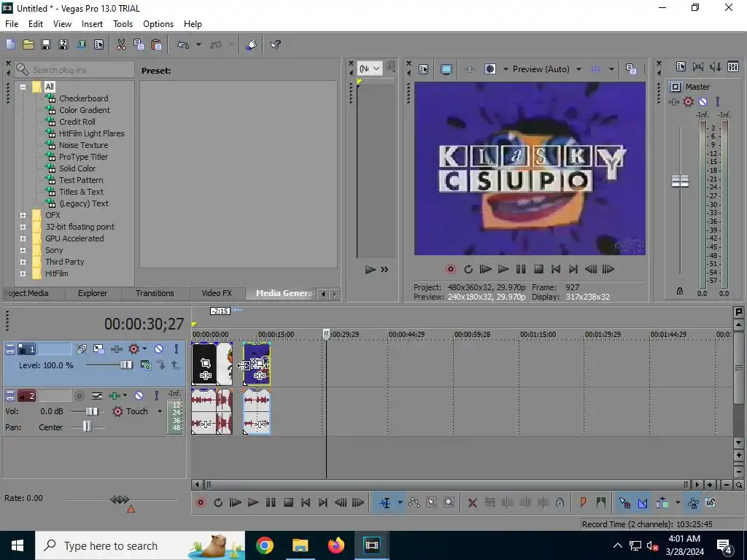Click Stop in the timeline transport bar

[288, 502]
